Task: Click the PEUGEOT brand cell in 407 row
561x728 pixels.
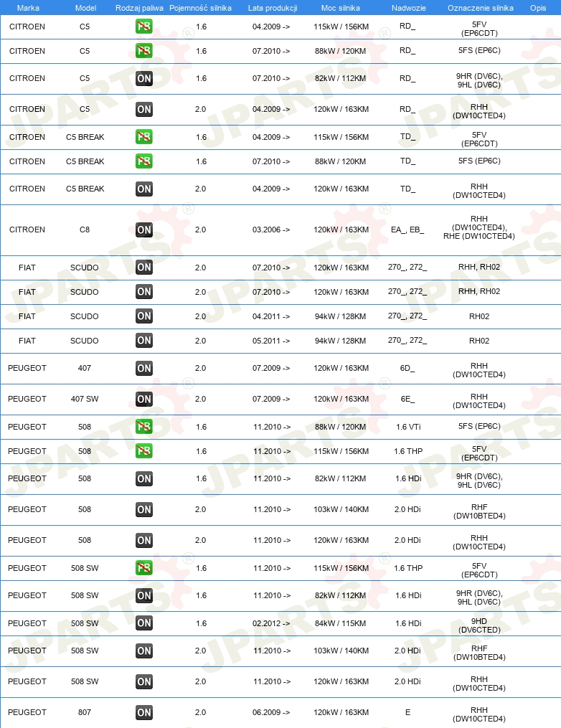Action: [27, 368]
